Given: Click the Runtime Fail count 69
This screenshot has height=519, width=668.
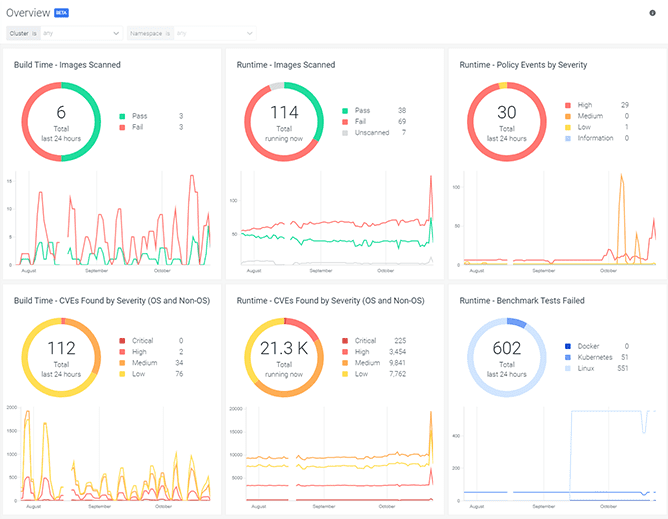Looking at the screenshot, I should (x=402, y=121).
